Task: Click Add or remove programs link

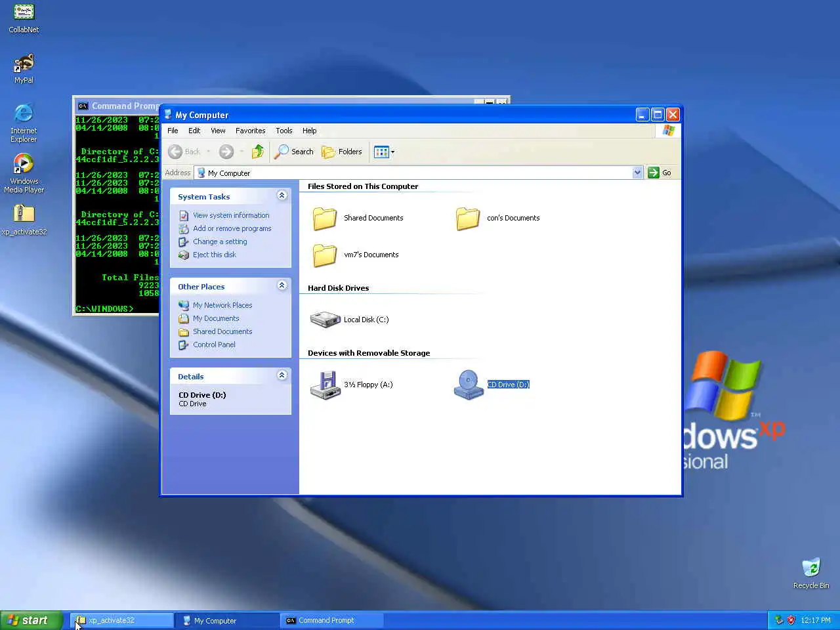Action: tap(232, 228)
